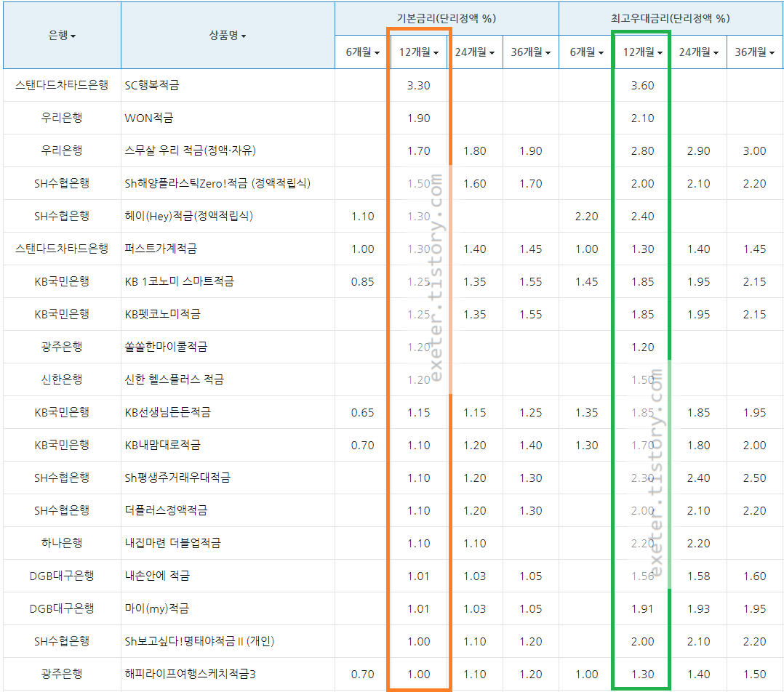This screenshot has width=784, height=692.
Task: Select Sh보고싶다!명태야적금 II (개인) product
Action: click(x=199, y=641)
